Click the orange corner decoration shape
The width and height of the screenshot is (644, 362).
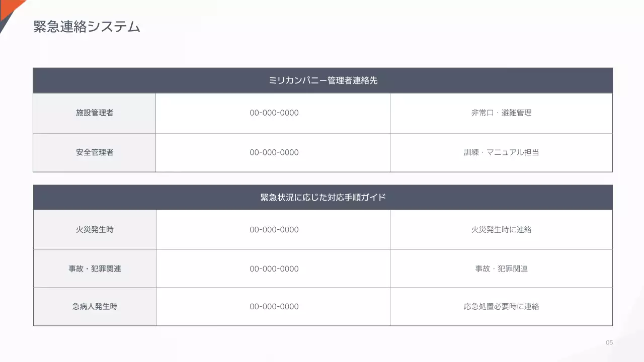click(x=10, y=6)
